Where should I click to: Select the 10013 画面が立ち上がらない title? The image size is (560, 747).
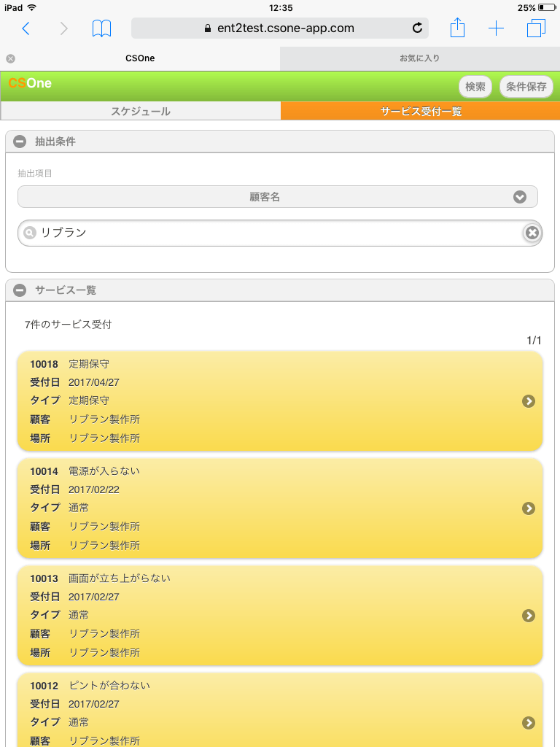coord(100,578)
